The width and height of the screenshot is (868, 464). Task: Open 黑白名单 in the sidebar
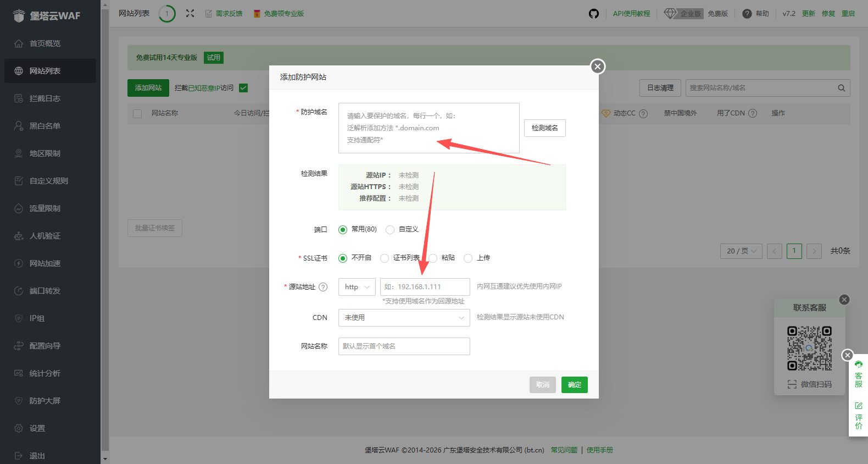50,126
